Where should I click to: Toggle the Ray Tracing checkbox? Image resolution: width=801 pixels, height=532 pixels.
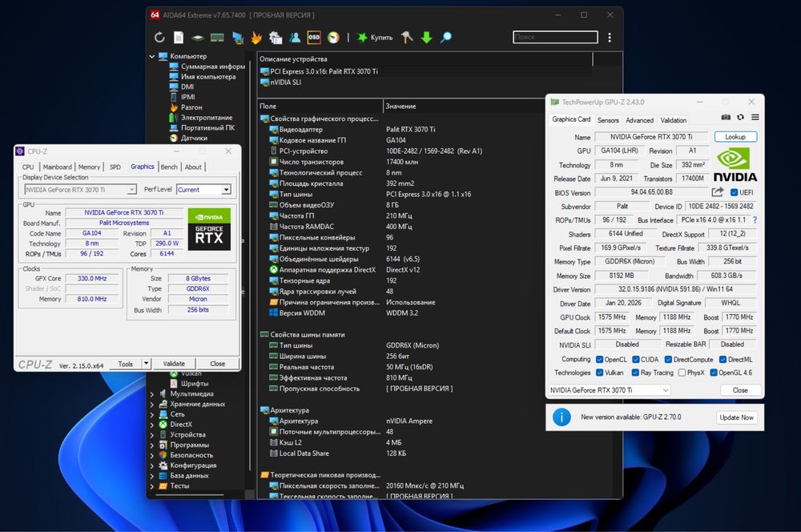pyautogui.click(x=635, y=373)
